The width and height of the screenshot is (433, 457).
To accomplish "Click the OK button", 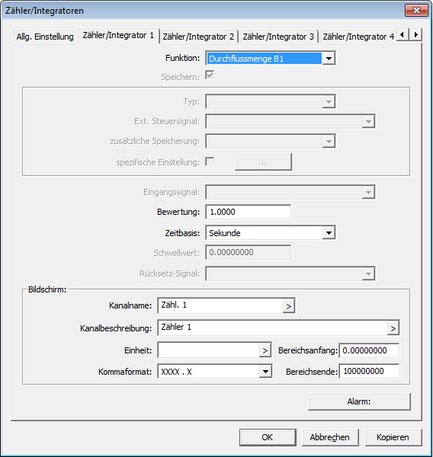I will click(x=267, y=437).
